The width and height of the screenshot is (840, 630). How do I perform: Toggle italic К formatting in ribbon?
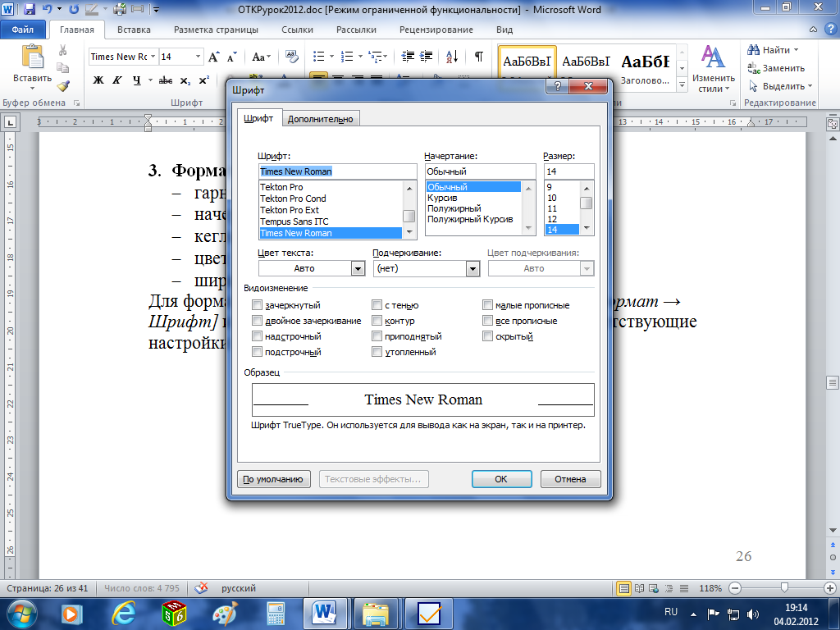[x=116, y=80]
